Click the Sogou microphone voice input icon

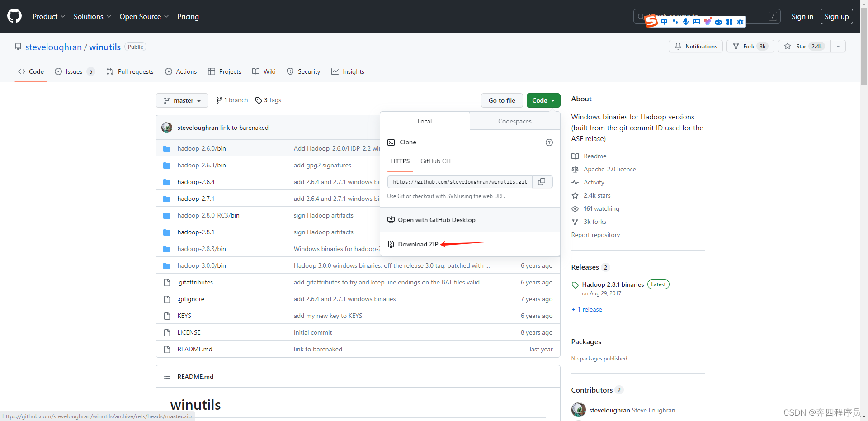coord(686,22)
